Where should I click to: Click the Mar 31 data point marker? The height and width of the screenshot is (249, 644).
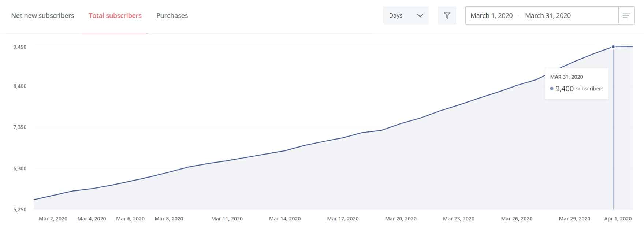click(613, 47)
